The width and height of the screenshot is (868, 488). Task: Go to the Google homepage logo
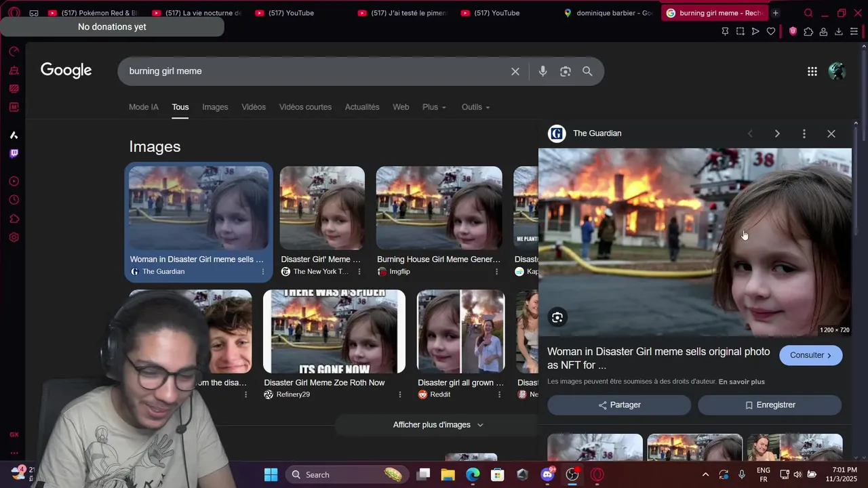(x=66, y=70)
